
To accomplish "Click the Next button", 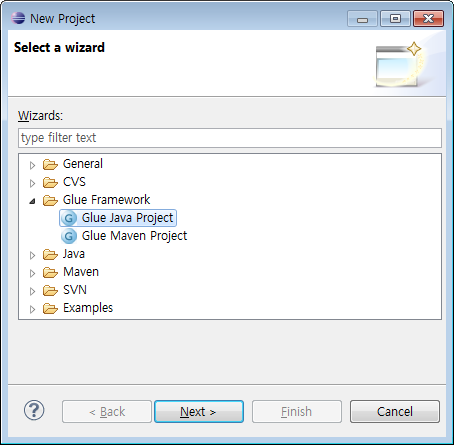I will (199, 412).
